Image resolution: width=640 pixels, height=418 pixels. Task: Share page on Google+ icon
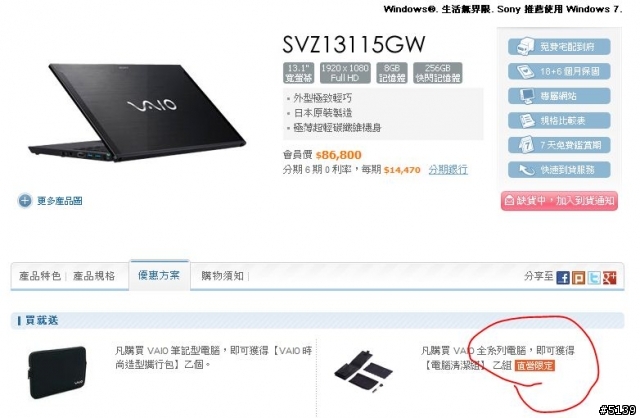[x=609, y=278]
